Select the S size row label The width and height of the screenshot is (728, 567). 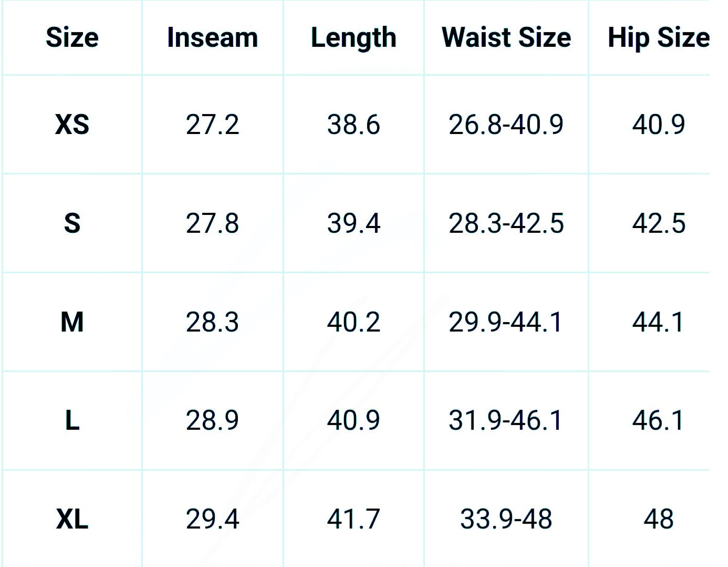click(72, 223)
